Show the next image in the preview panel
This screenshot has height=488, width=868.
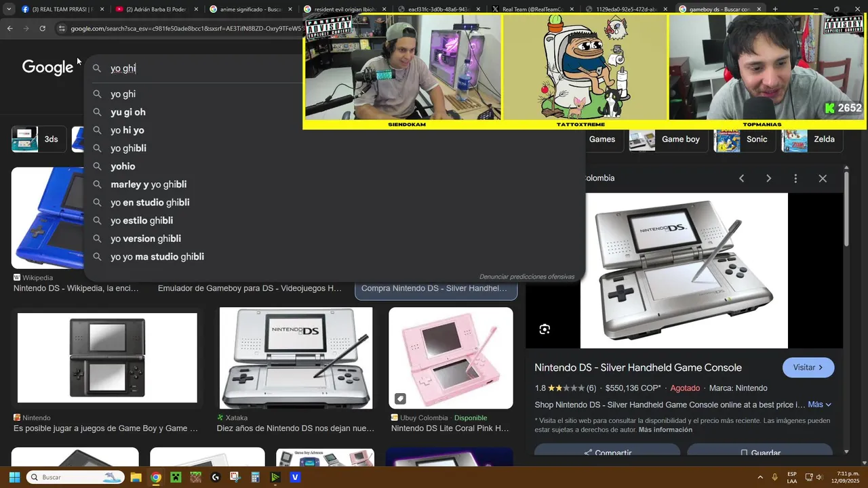pyautogui.click(x=768, y=178)
